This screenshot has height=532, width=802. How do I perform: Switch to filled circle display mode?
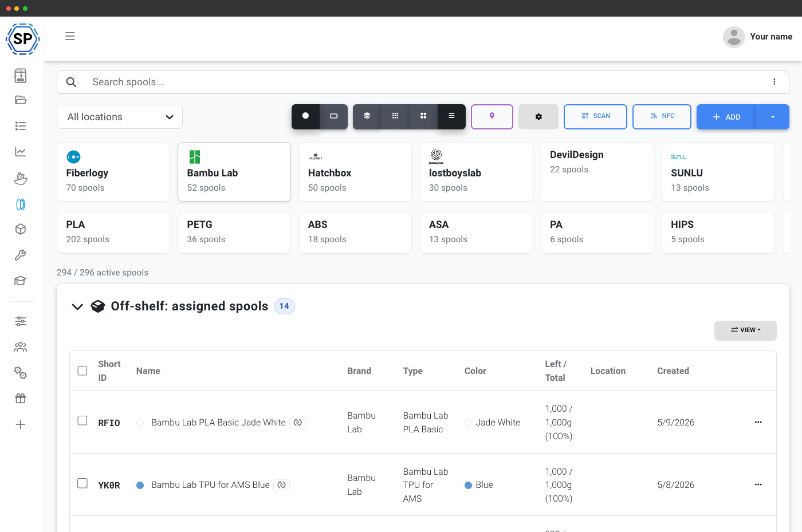pos(306,116)
